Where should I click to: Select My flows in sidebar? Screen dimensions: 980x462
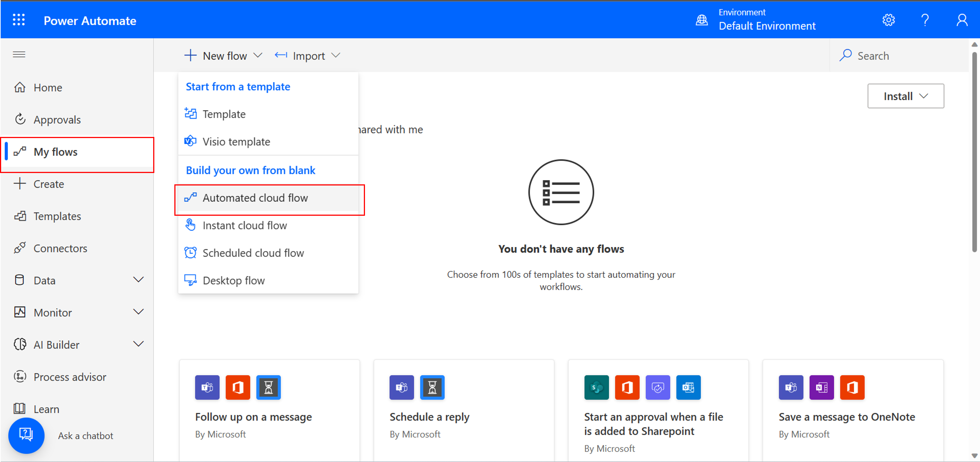click(x=77, y=152)
